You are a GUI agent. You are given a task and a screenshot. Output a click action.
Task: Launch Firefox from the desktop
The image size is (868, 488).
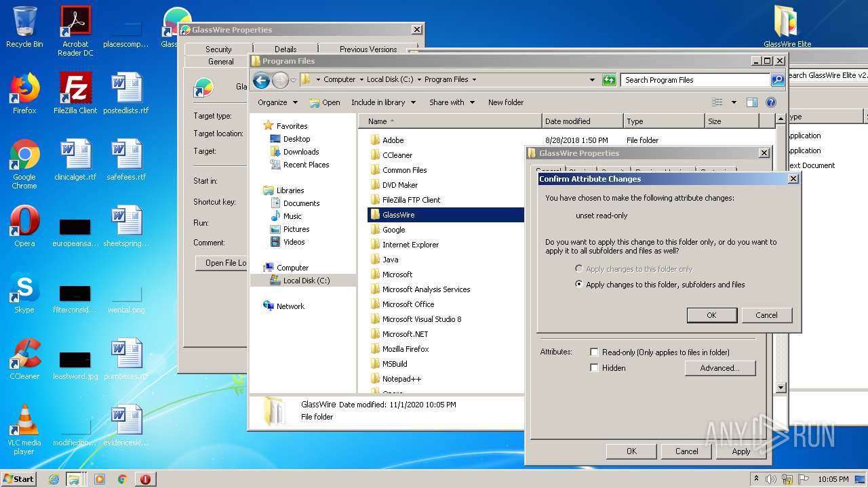click(x=24, y=94)
